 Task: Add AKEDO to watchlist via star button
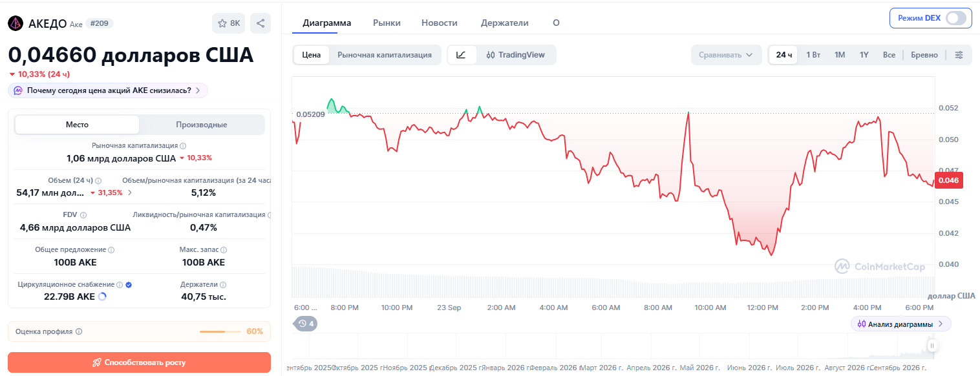229,23
